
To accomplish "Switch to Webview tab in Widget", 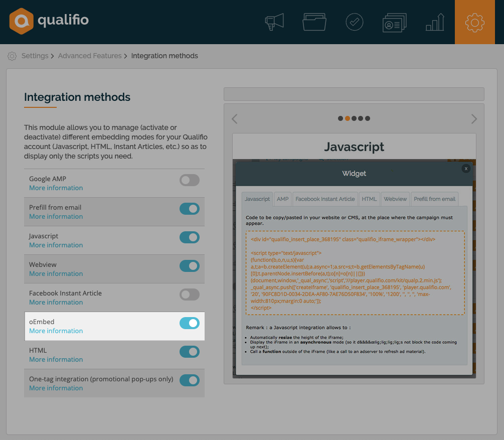I will tap(395, 199).
